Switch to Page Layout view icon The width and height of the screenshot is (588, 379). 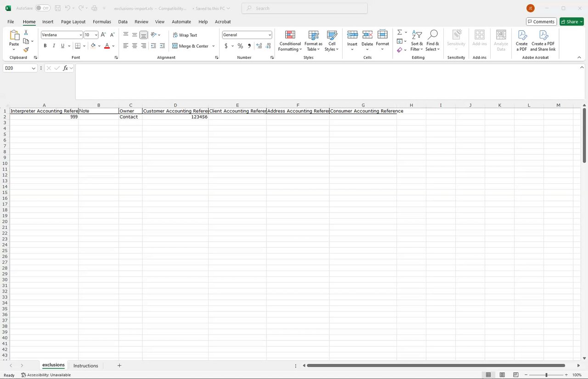[x=502, y=375]
